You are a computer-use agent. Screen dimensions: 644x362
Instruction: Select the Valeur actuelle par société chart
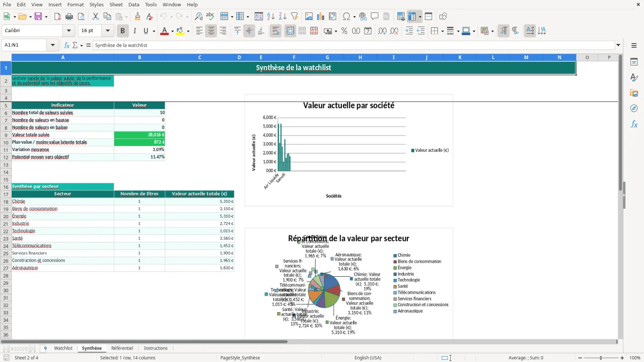click(x=349, y=150)
